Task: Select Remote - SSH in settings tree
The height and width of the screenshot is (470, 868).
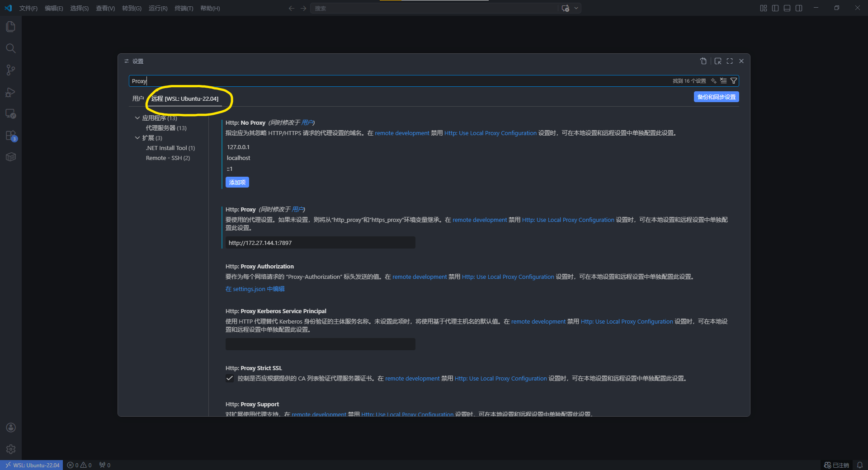Action: pos(168,158)
